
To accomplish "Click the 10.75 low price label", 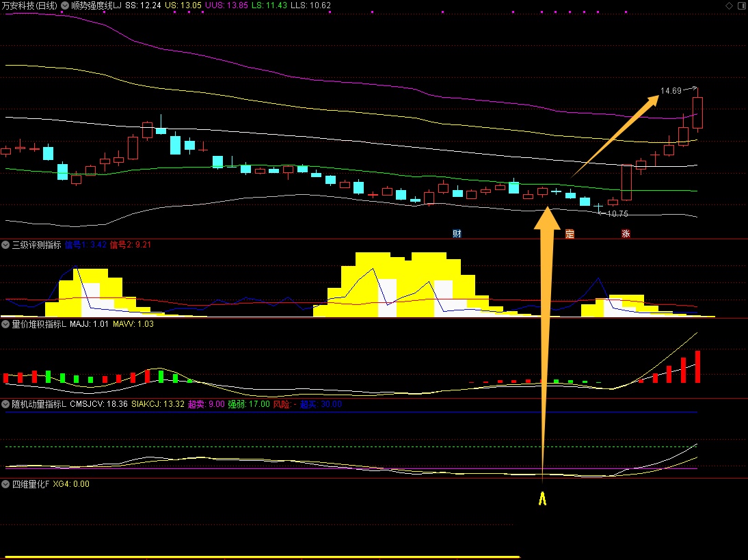I will click(x=617, y=214).
